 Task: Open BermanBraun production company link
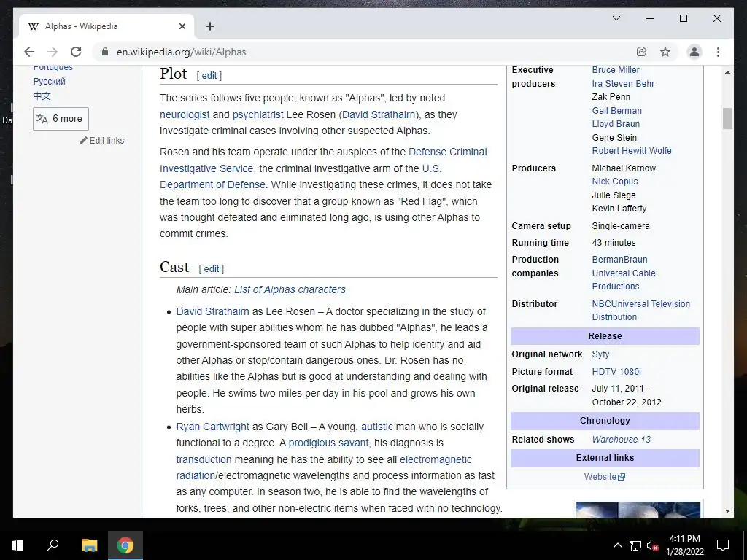point(620,260)
